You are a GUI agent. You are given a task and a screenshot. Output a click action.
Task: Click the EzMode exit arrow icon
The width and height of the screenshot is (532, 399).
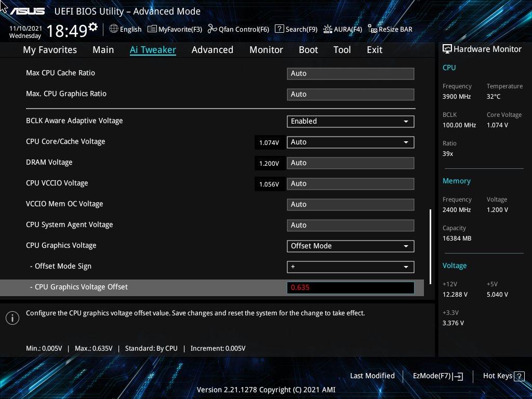458,376
